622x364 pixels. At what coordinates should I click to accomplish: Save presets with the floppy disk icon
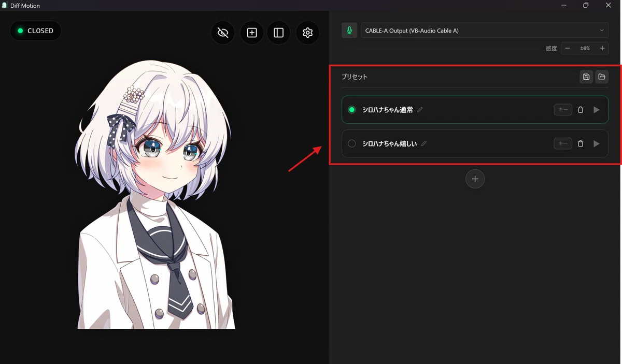coord(586,77)
